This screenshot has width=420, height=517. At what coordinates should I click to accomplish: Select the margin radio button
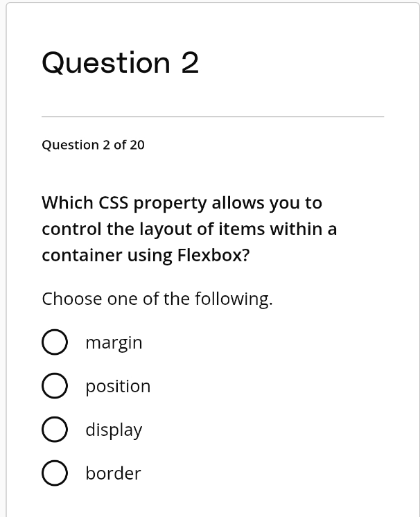pos(55,342)
